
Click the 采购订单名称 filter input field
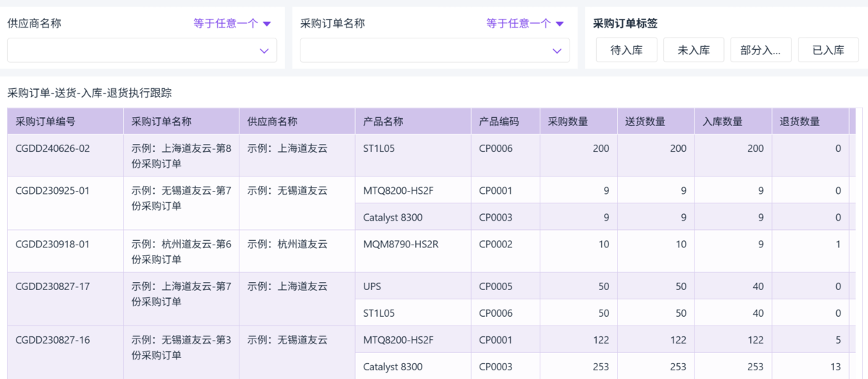[x=435, y=51]
